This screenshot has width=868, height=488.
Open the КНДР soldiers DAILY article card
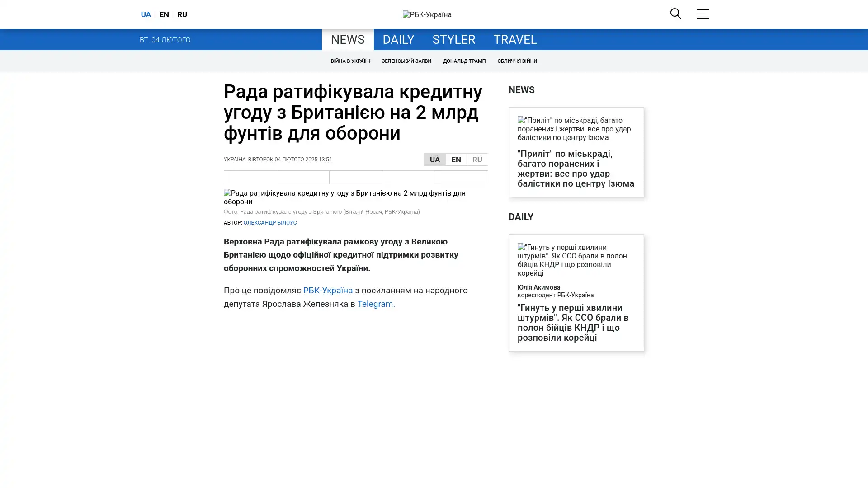pos(573,323)
